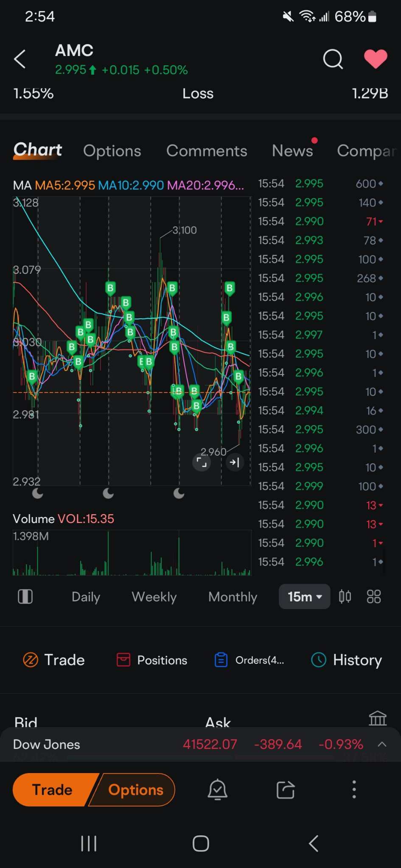Viewport: 401px width, 868px height.
Task: Expand chart to fullscreen
Action: [202, 462]
